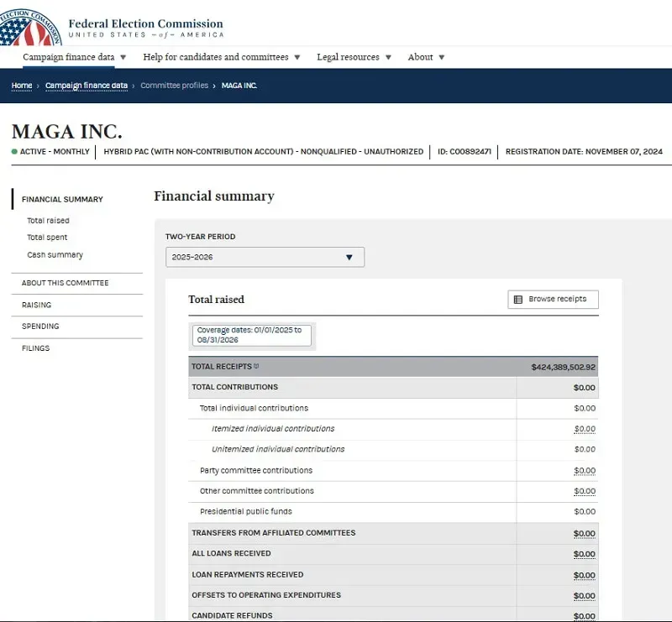
Task: Expand Help for candidates and committees menu
Action: (x=222, y=57)
